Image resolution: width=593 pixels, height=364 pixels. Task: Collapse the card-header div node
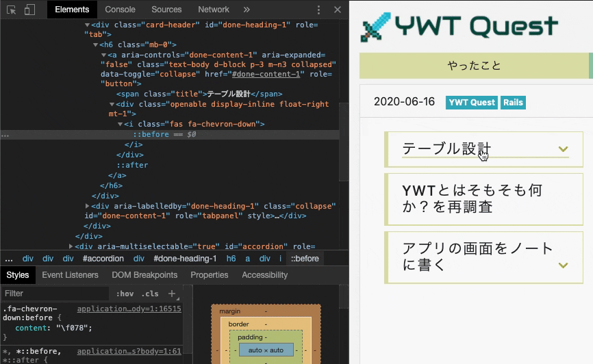87,25
